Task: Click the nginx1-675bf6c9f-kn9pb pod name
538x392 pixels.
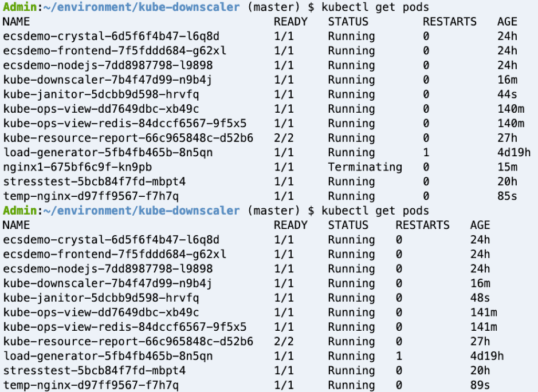Action: click(77, 167)
